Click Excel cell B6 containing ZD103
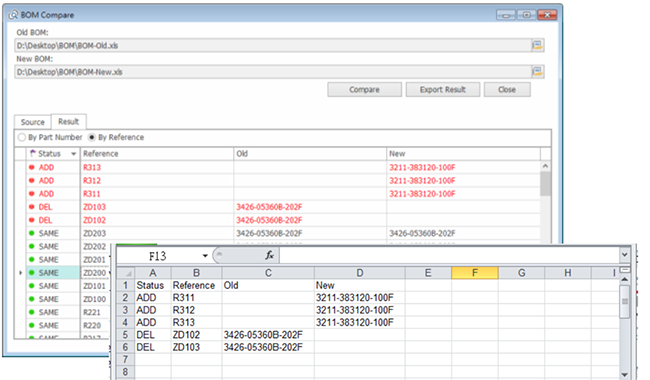650x380 pixels. click(x=196, y=347)
